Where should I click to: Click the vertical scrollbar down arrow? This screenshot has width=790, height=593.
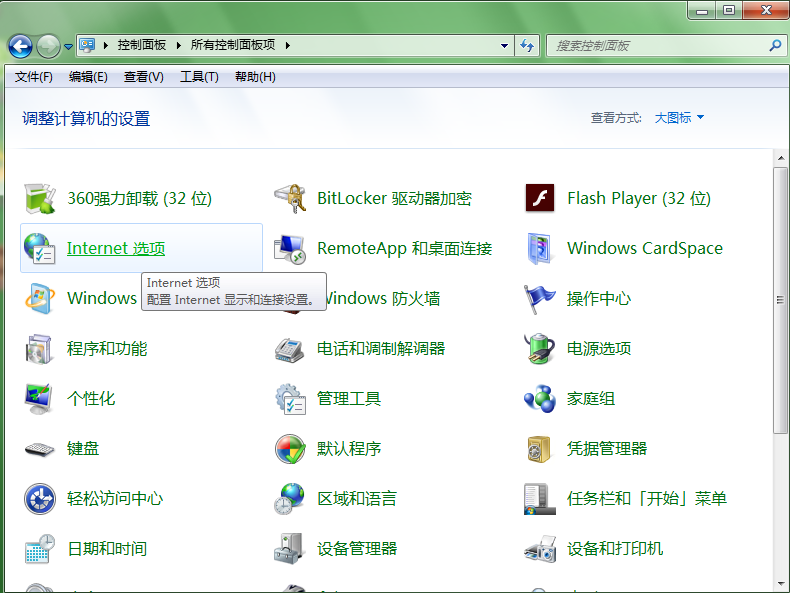[x=781, y=583]
